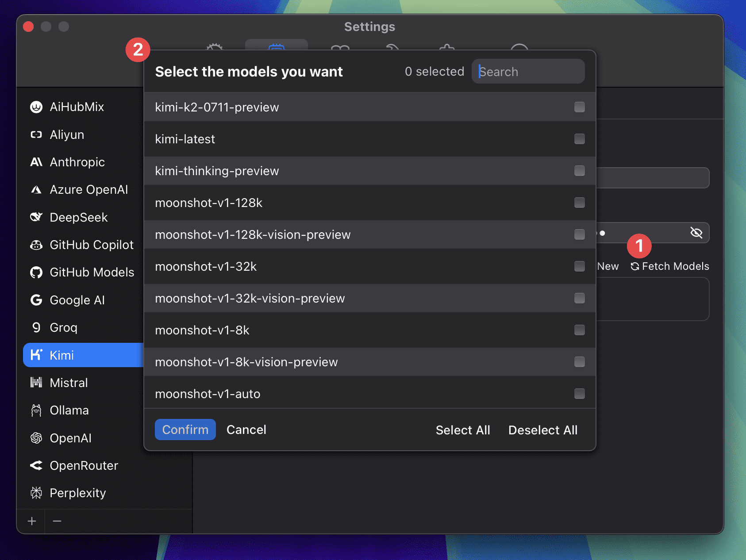Image resolution: width=746 pixels, height=560 pixels.
Task: Close the Settings window
Action: pos(28,27)
